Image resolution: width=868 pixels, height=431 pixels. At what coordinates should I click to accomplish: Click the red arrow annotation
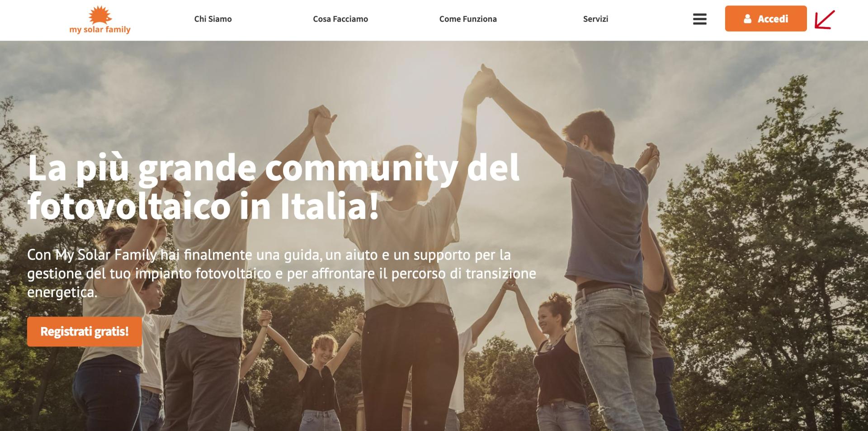pyautogui.click(x=825, y=20)
